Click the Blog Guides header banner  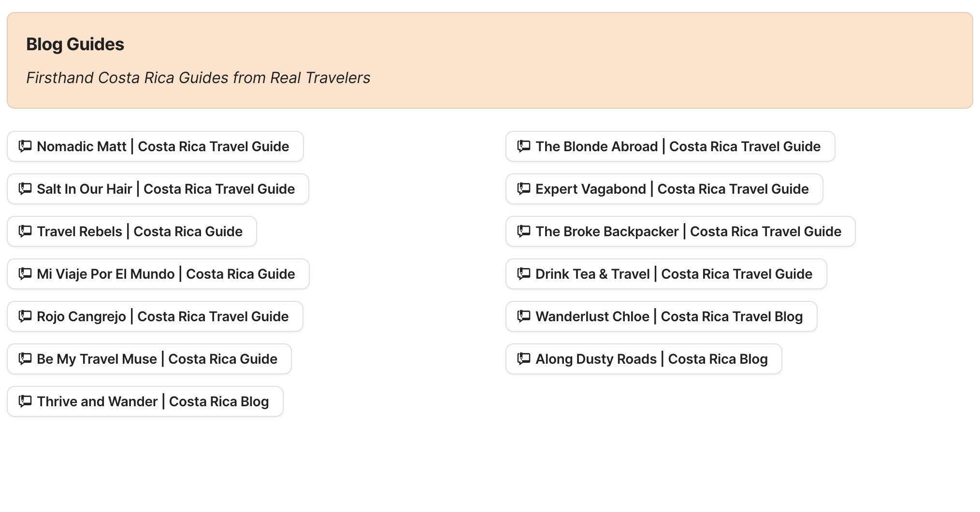[490, 60]
